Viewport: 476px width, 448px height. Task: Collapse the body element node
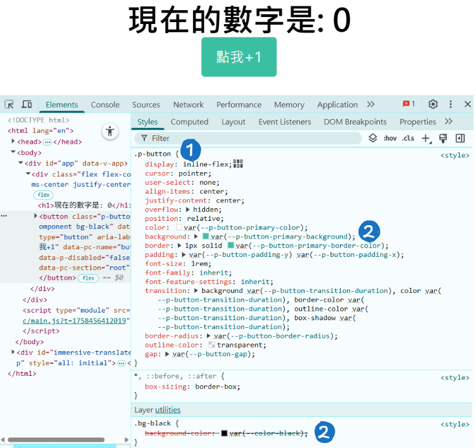point(13,152)
